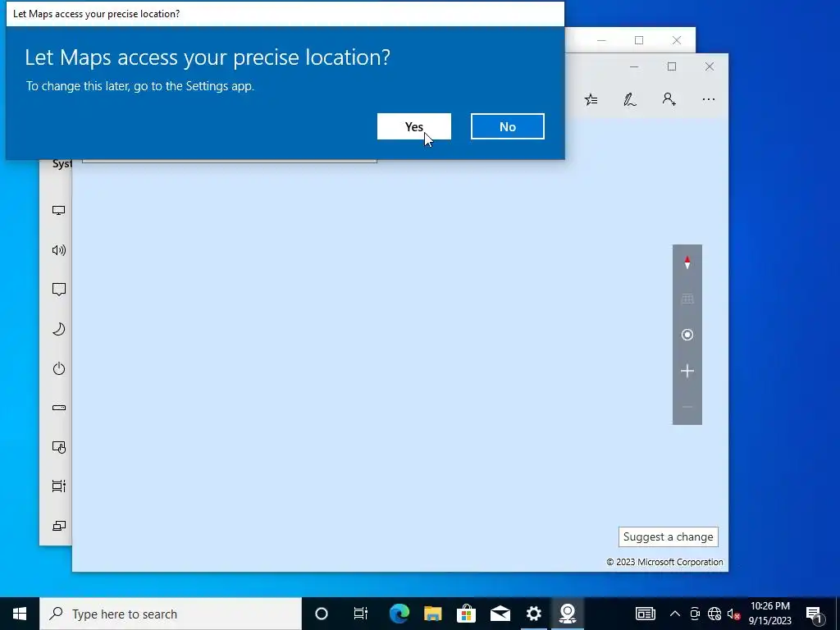Minimize the Settings window behind Maps
This screenshot has height=630, width=840.
tap(601, 40)
